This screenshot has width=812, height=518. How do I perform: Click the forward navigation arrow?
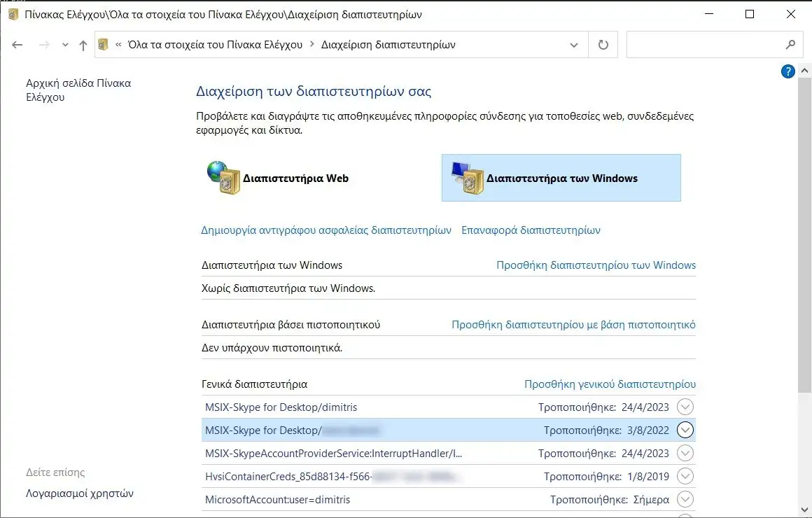click(44, 45)
